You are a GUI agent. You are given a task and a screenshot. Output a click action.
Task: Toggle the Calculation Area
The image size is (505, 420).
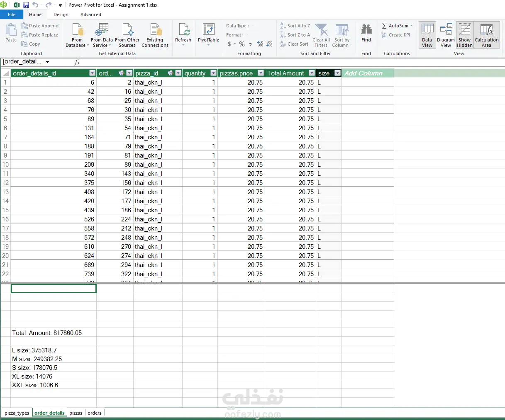coord(486,35)
